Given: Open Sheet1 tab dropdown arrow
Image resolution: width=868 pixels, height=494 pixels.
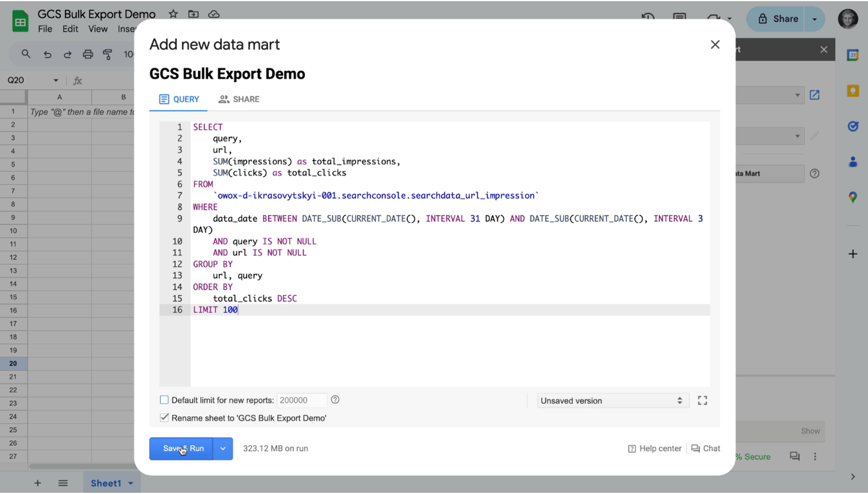Looking at the screenshot, I should pyautogui.click(x=131, y=483).
